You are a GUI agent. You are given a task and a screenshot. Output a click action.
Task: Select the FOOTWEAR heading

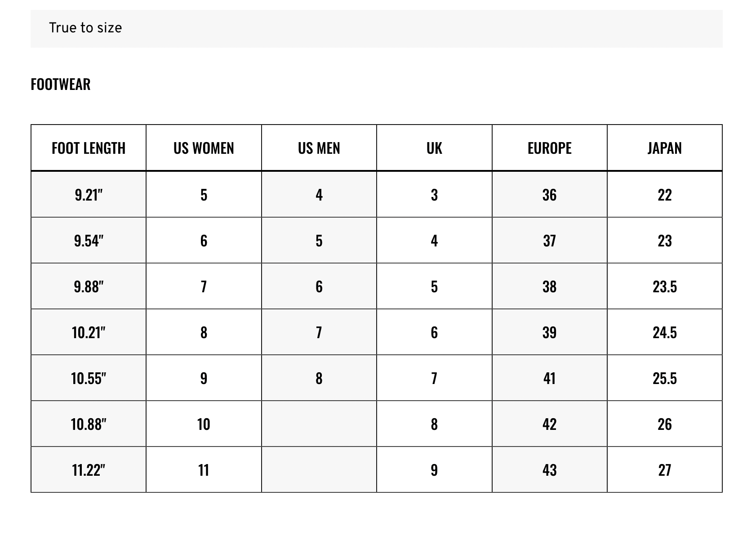[x=61, y=84]
